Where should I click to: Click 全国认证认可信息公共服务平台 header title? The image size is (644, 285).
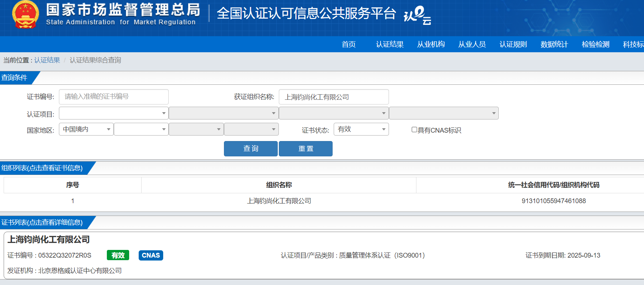coord(306,14)
